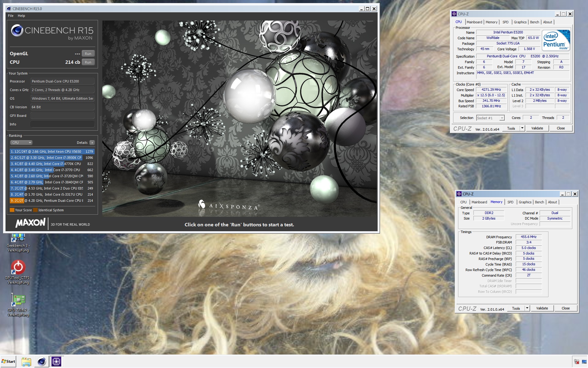
Task: Click the orange Your Score legend swatch
Action: pyautogui.click(x=12, y=210)
